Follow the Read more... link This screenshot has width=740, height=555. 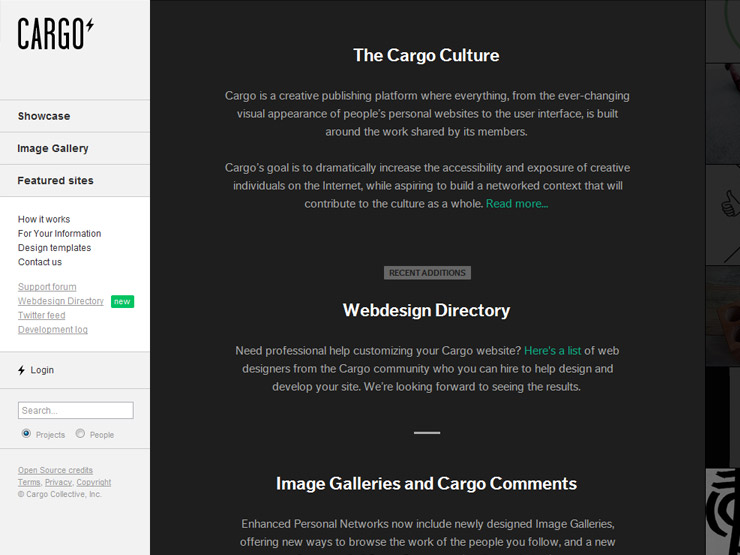(517, 204)
